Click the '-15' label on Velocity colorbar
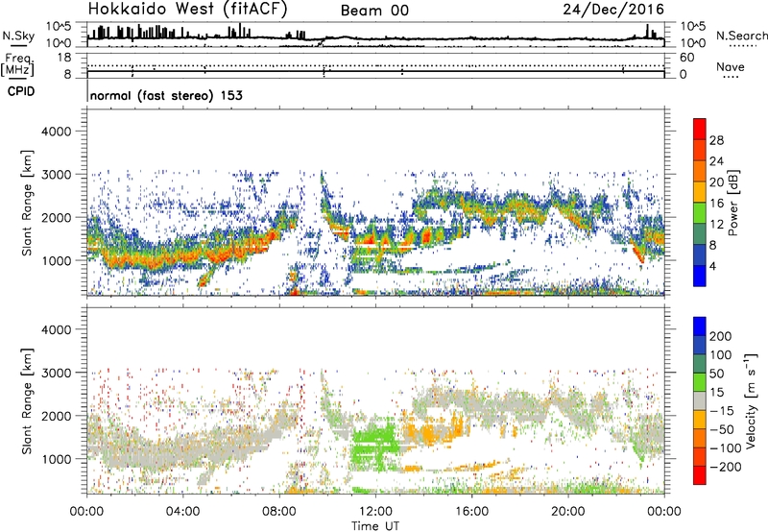The height and width of the screenshot is (532, 768). tap(722, 411)
